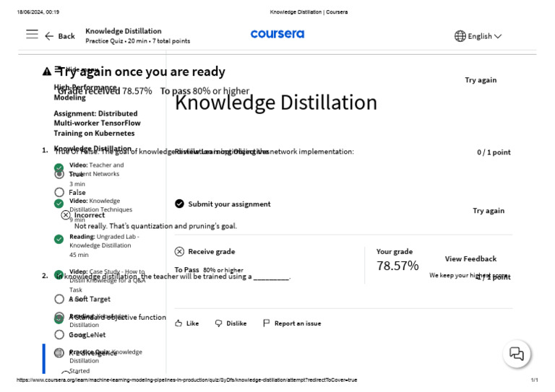Click the 0 / 1 point score text

point(494,152)
